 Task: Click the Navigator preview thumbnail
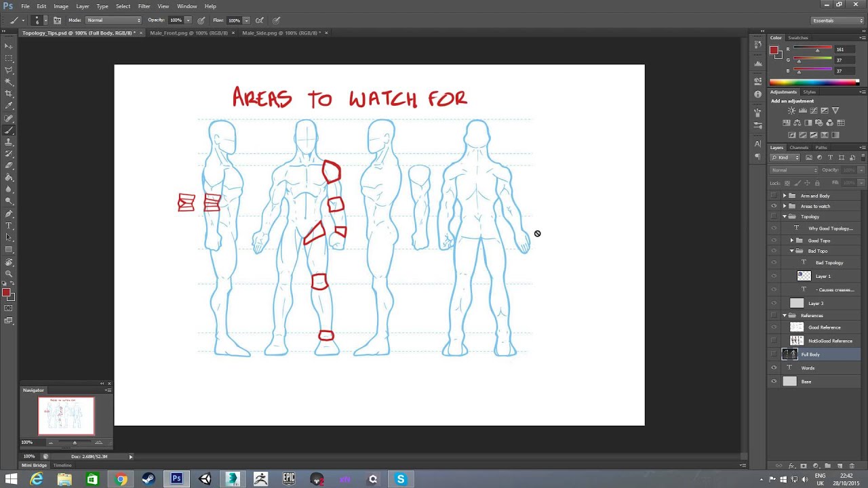point(66,416)
